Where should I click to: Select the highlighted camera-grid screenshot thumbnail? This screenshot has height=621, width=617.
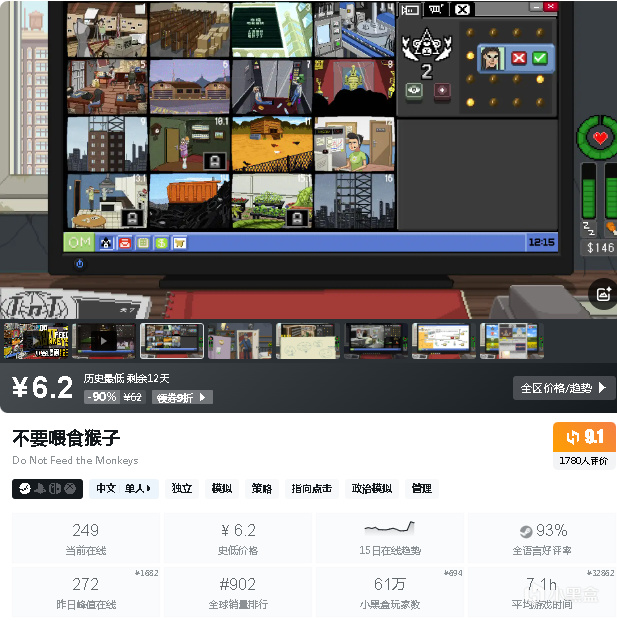click(172, 341)
